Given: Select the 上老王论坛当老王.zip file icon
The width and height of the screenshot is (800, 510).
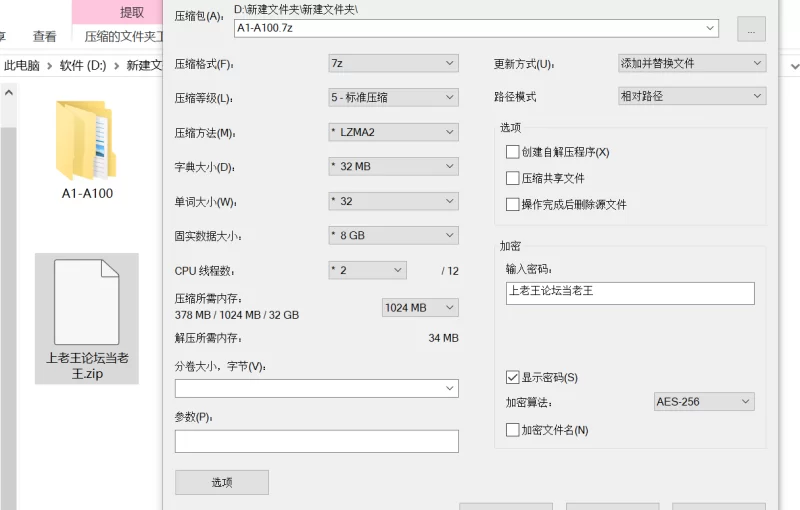Looking at the screenshot, I should [x=87, y=302].
